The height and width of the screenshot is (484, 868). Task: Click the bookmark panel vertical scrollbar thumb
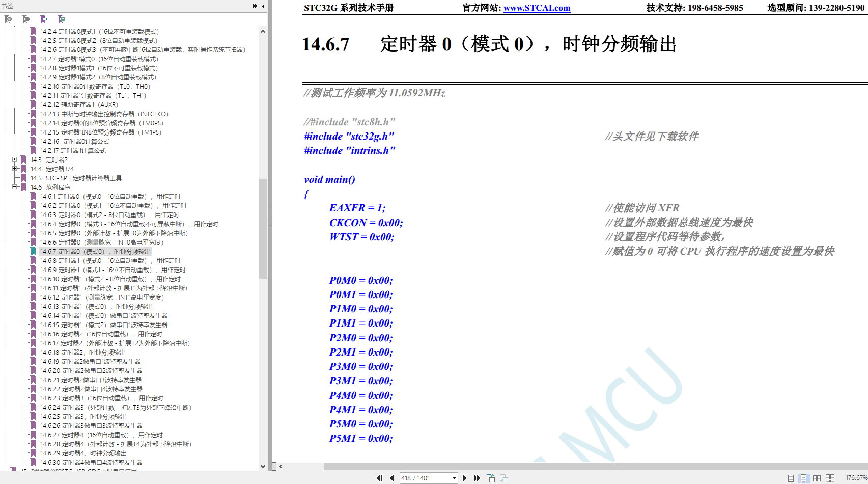263,228
